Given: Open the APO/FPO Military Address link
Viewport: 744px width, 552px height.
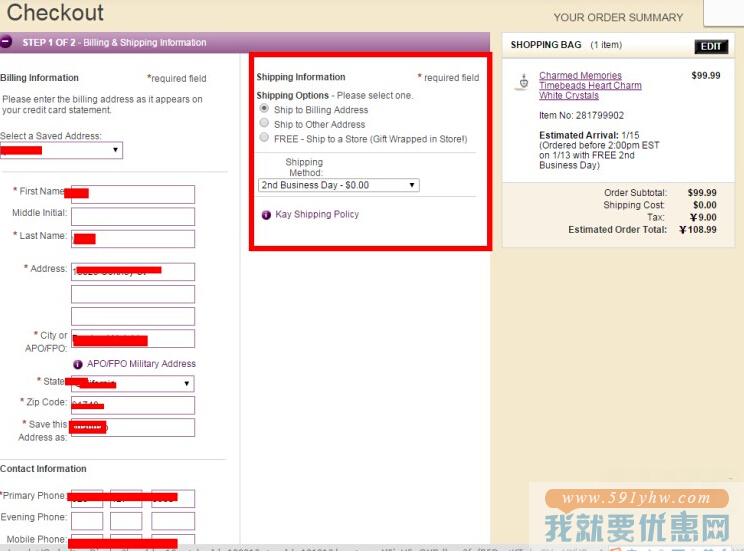Looking at the screenshot, I should pos(141,364).
